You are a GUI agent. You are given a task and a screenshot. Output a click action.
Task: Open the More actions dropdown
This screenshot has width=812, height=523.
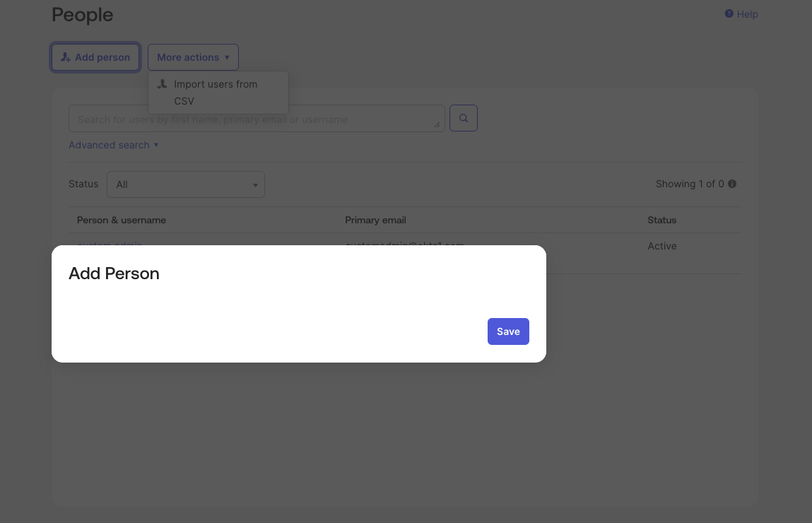click(x=193, y=57)
